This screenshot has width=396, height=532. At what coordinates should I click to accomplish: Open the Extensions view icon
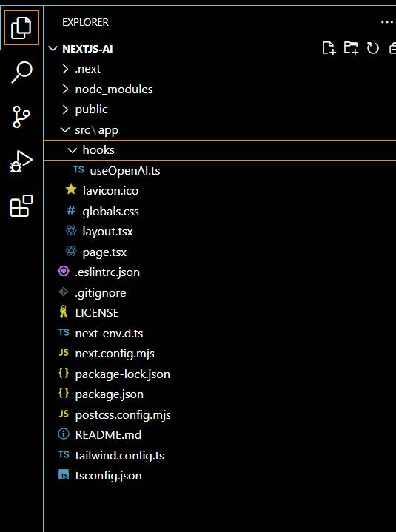pos(21,206)
